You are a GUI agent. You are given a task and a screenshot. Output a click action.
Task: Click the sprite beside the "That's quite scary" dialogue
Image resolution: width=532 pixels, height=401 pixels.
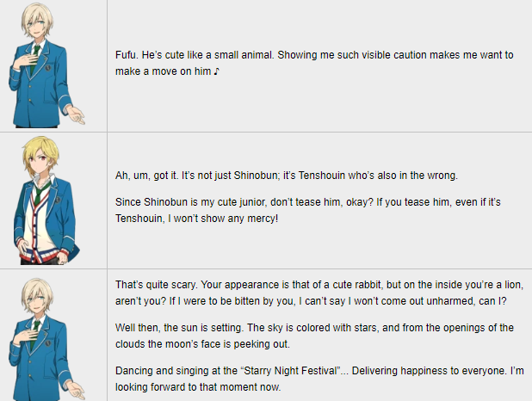click(46, 339)
